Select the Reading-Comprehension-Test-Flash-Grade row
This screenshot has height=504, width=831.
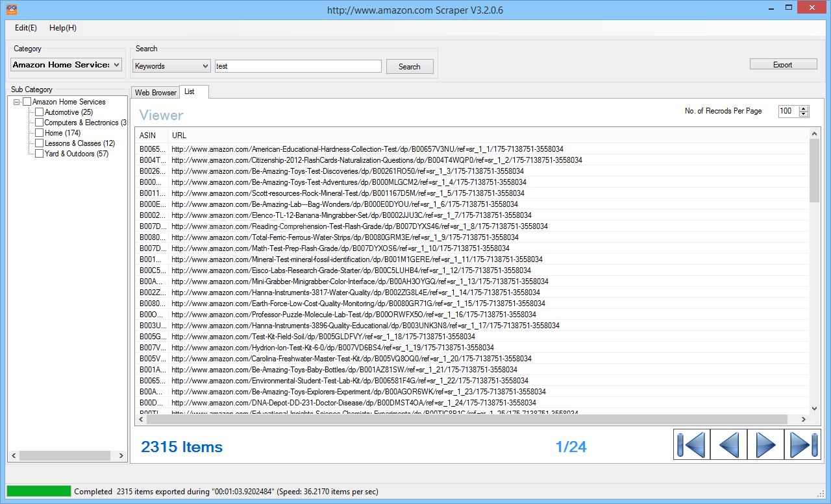[x=473, y=226]
